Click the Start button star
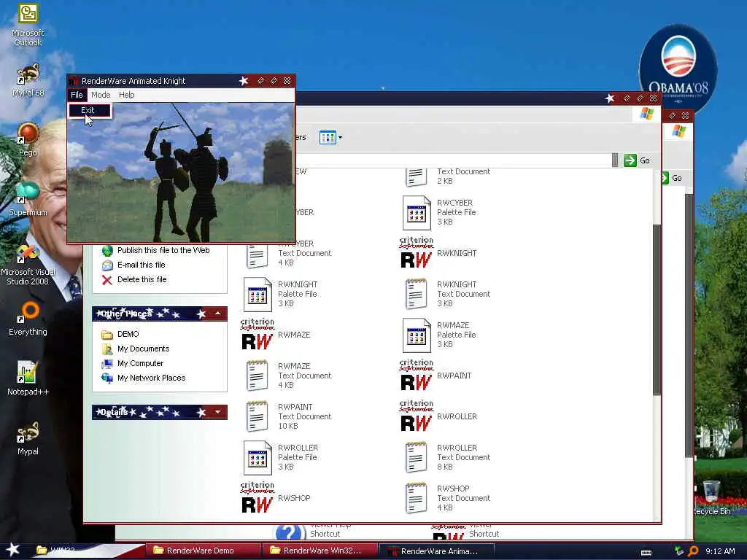The image size is (747, 560). pyautogui.click(x=12, y=550)
